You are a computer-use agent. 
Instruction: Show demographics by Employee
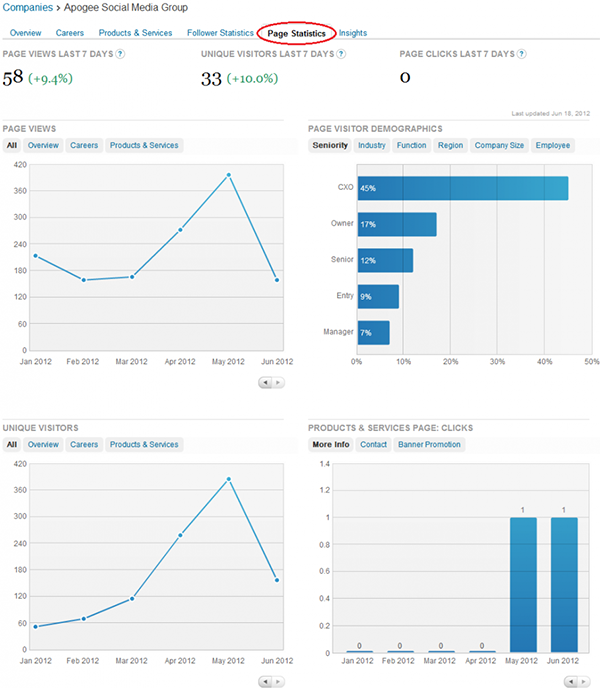[553, 145]
